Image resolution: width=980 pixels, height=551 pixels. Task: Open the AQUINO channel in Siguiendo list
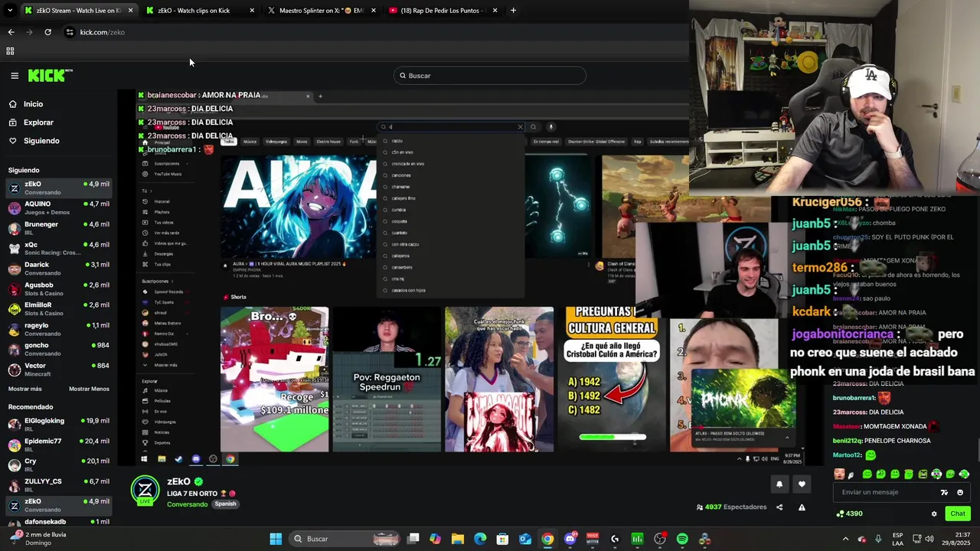coord(58,208)
